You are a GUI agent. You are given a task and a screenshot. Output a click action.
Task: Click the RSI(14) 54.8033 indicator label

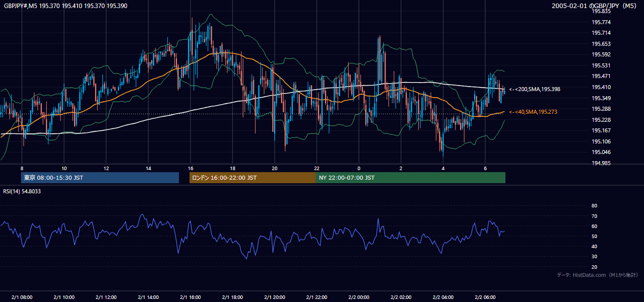pos(22,191)
